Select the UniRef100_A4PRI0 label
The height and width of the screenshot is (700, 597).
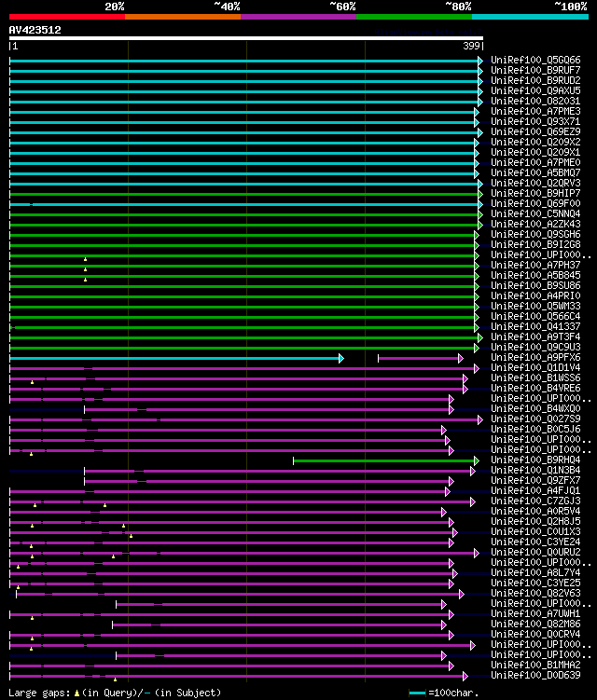(x=535, y=295)
